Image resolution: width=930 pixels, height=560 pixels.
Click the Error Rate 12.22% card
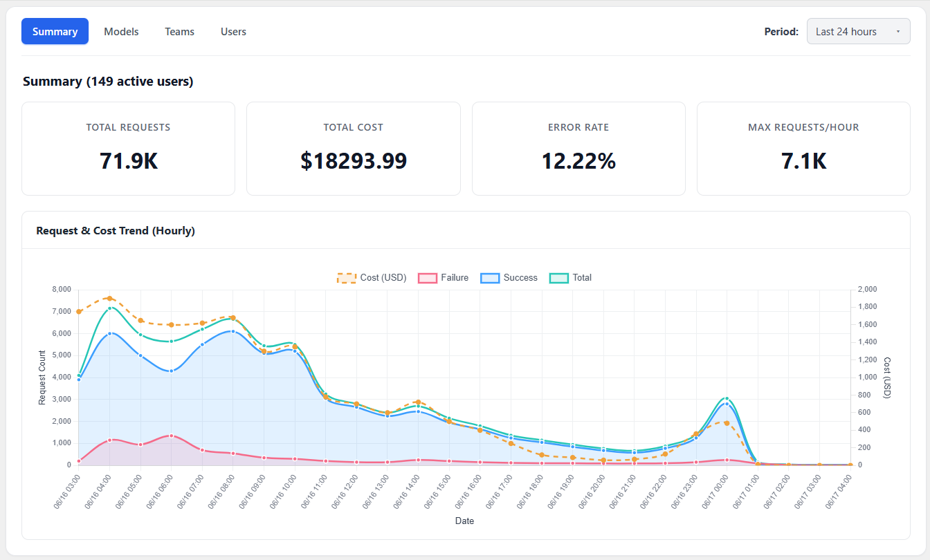[578, 149]
